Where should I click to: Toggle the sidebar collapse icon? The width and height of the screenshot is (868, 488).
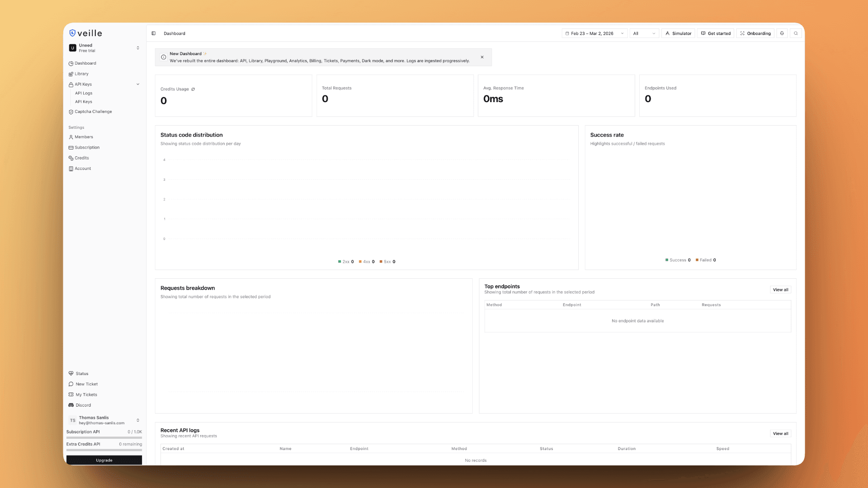[154, 33]
